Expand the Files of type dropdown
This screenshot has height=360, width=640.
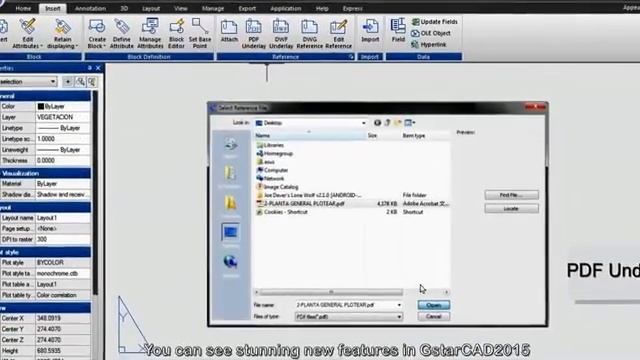399,316
